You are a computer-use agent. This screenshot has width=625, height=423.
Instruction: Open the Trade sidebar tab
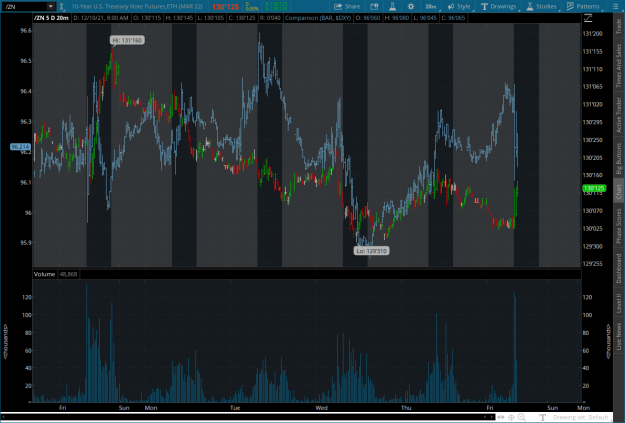point(619,26)
